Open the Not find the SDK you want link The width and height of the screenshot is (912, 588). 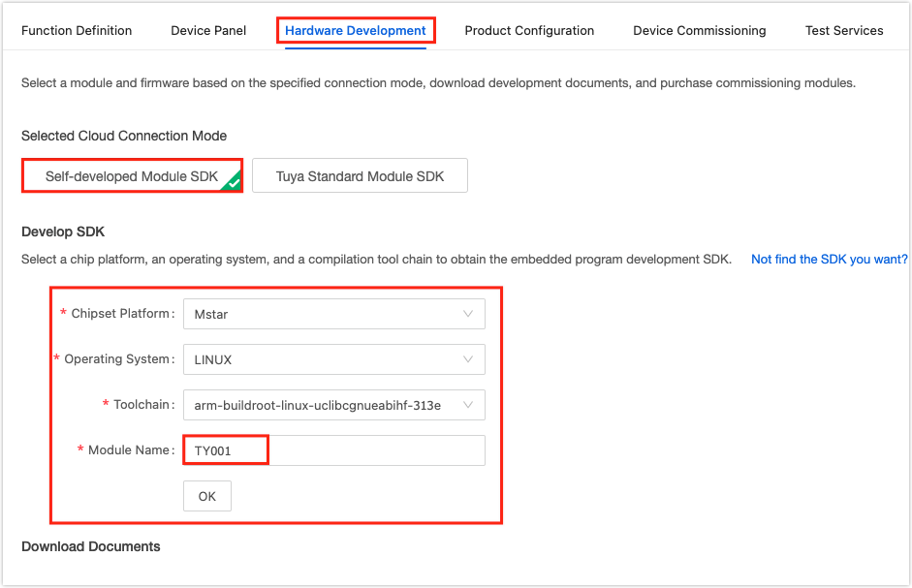[829, 259]
